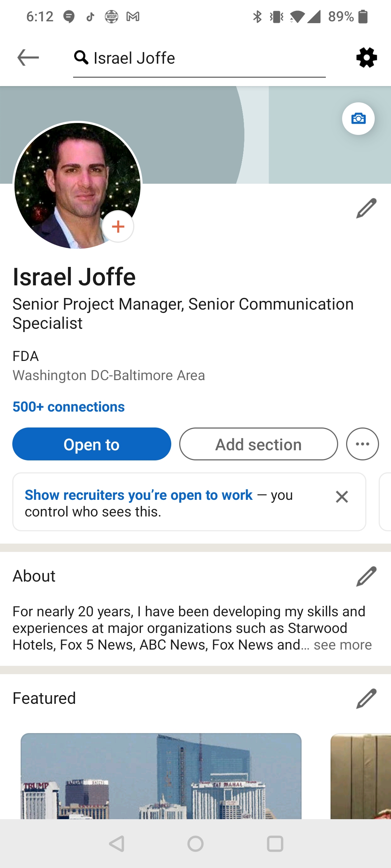Open the three-dot more options button
Screen dimensions: 391x868
pos(362,444)
